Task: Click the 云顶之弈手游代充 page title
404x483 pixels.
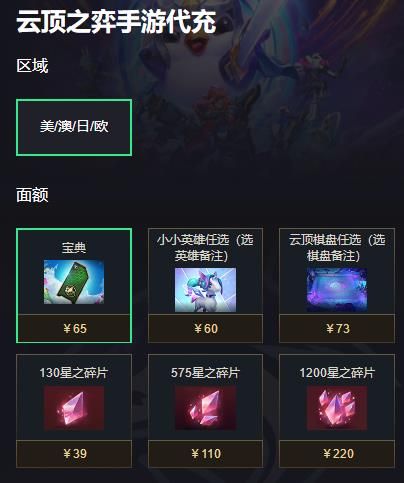Action: (x=116, y=22)
